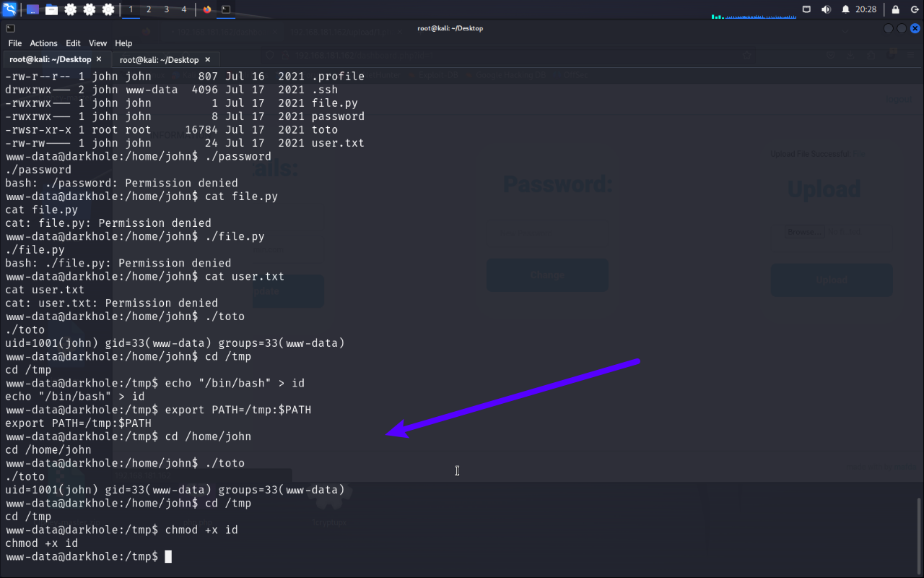The height and width of the screenshot is (578, 924).
Task: Open the Help menu
Action: tap(123, 43)
